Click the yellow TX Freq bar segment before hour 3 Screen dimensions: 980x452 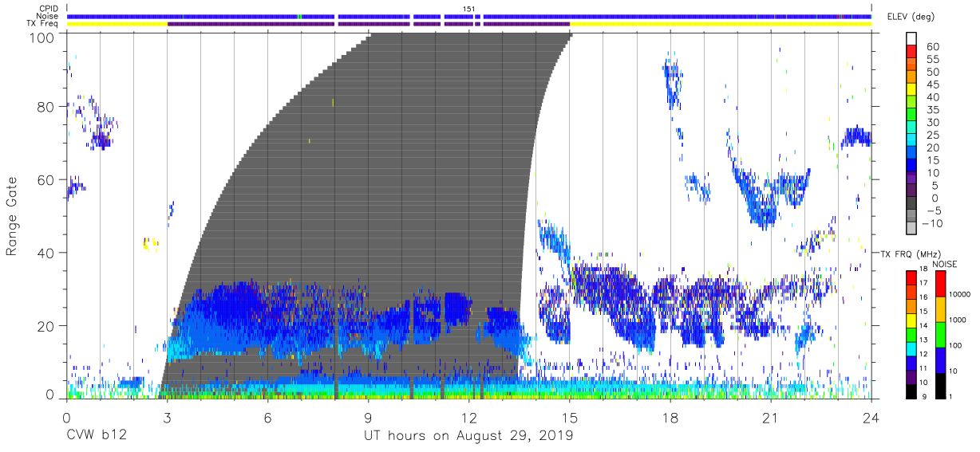117,24
